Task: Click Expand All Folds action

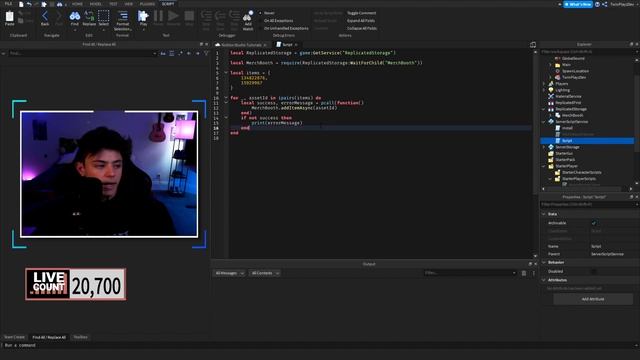Action: pos(361,20)
